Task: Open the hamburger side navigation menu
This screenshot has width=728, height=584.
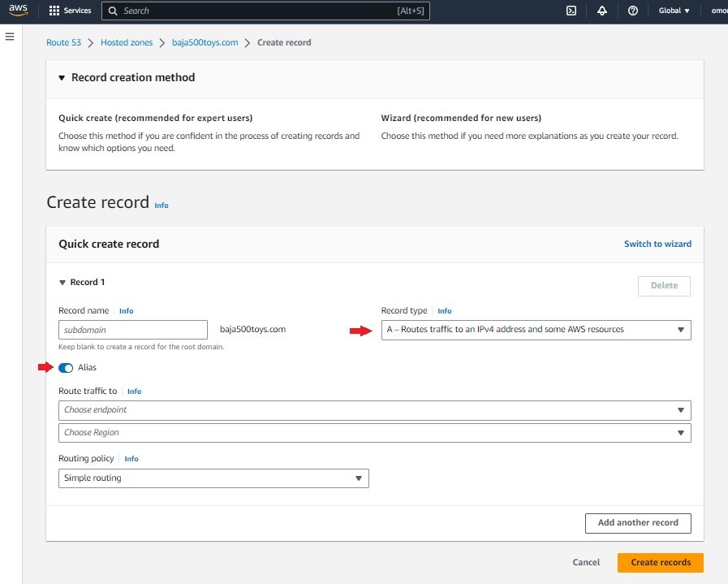Action: [11, 37]
